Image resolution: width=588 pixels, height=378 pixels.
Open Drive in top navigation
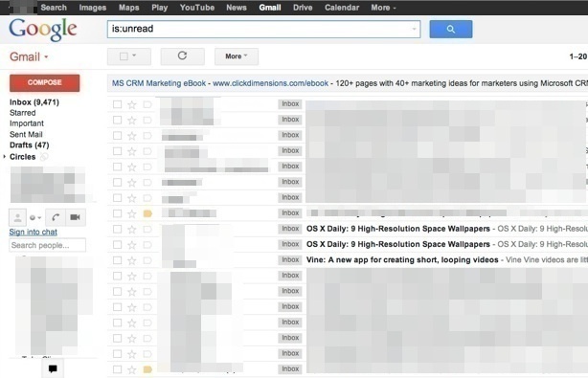click(303, 8)
